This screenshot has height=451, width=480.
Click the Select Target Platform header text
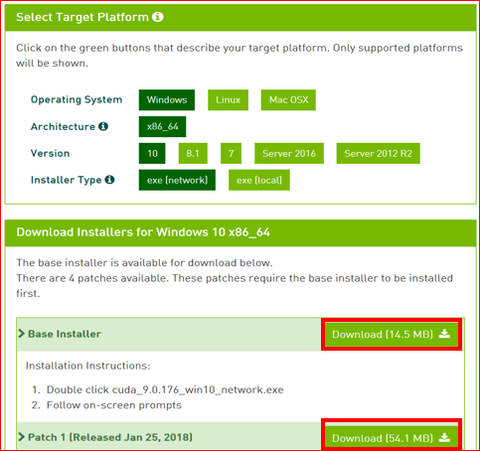(82, 17)
